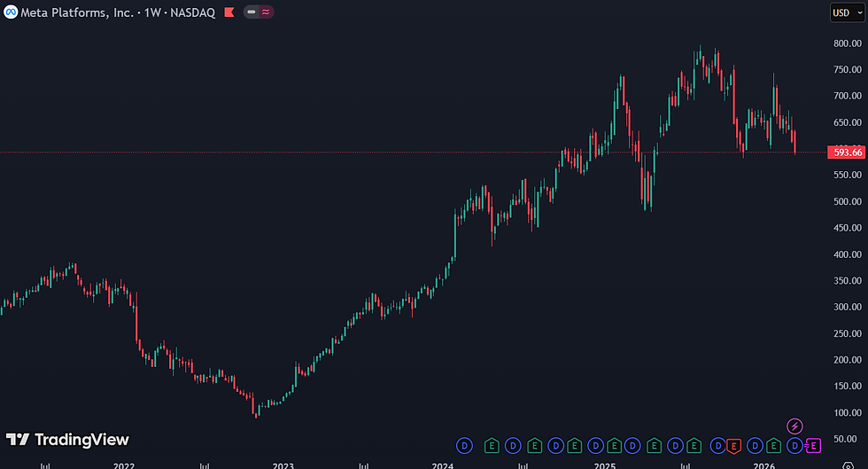Click the 2023 label on the time axis
Image resolution: width=868 pixels, height=469 pixels.
[x=283, y=465]
